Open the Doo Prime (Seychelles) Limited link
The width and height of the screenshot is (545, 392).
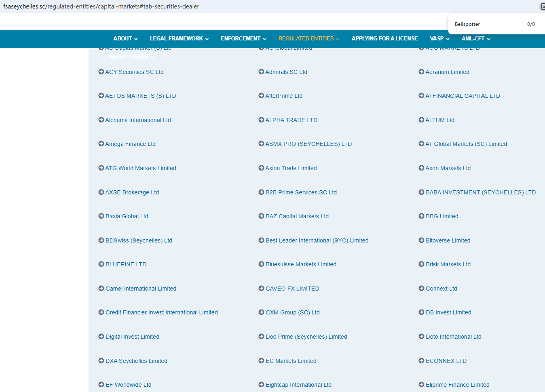pos(306,337)
